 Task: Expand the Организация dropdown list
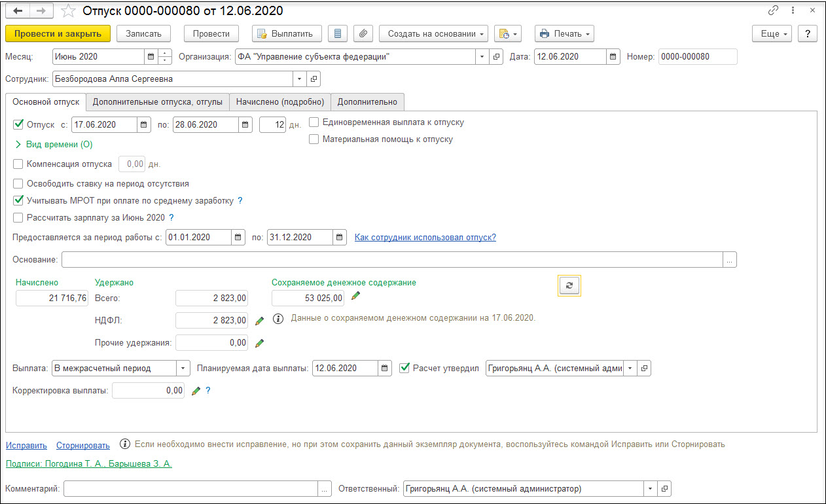pyautogui.click(x=483, y=57)
